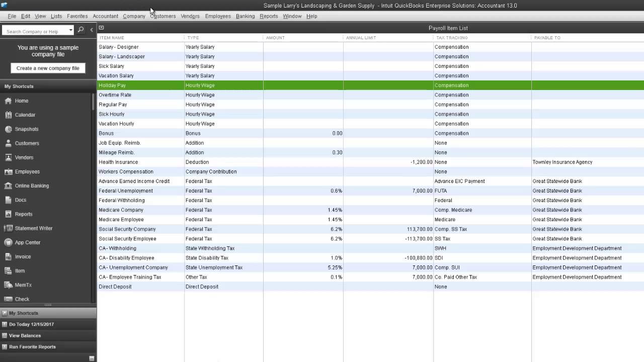
Task: Open the Help menu
Action: coord(312,16)
